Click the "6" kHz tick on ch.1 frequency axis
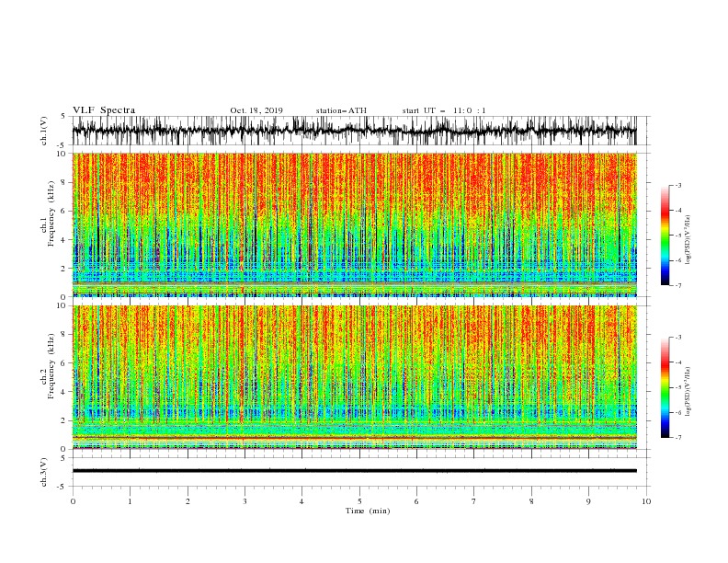The image size is (728, 563). pos(64,212)
